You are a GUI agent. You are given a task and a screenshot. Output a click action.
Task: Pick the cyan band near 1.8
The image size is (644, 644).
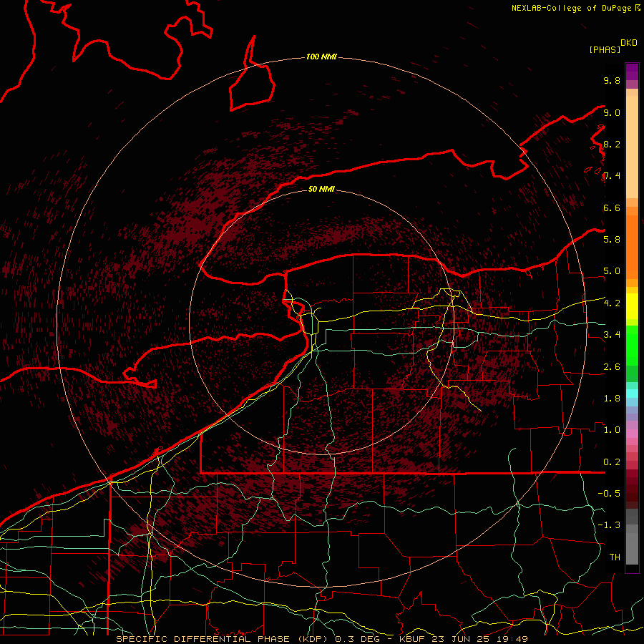[x=632, y=394]
